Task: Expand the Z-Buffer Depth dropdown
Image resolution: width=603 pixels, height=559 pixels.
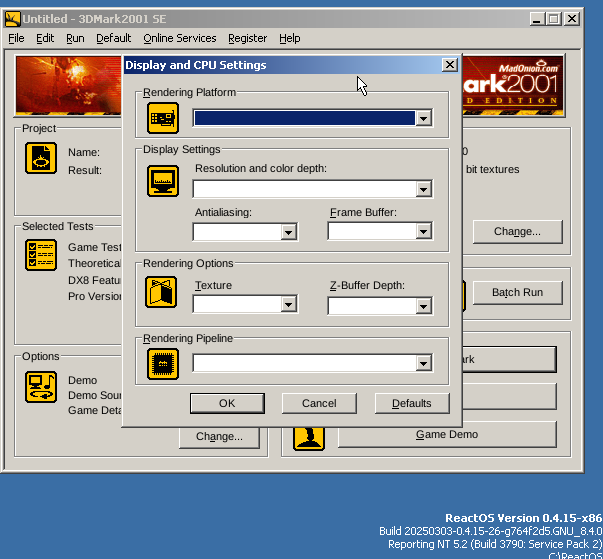Action: pyautogui.click(x=423, y=306)
